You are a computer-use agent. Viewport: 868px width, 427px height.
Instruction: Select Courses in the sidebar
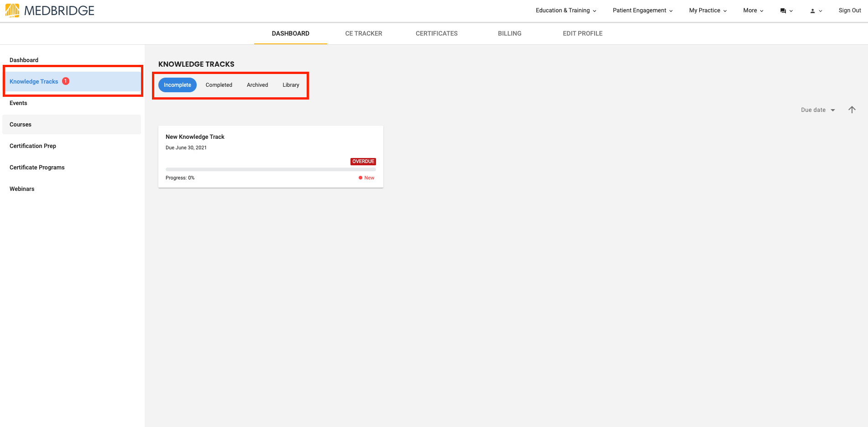[x=72, y=124]
